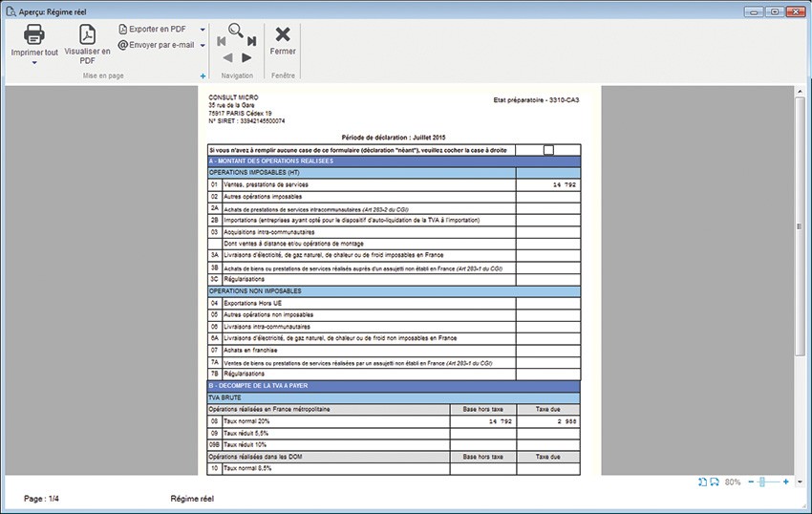Tick the déclaration néant checkbox

(x=547, y=150)
